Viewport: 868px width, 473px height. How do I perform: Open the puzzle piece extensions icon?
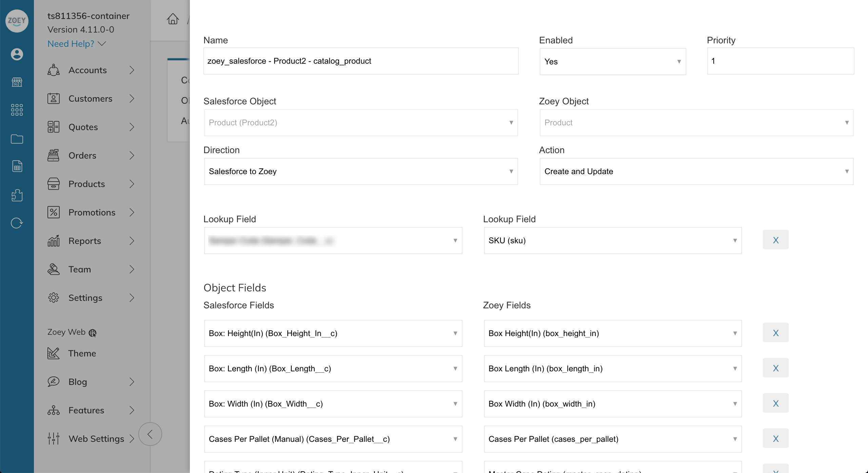[17, 196]
